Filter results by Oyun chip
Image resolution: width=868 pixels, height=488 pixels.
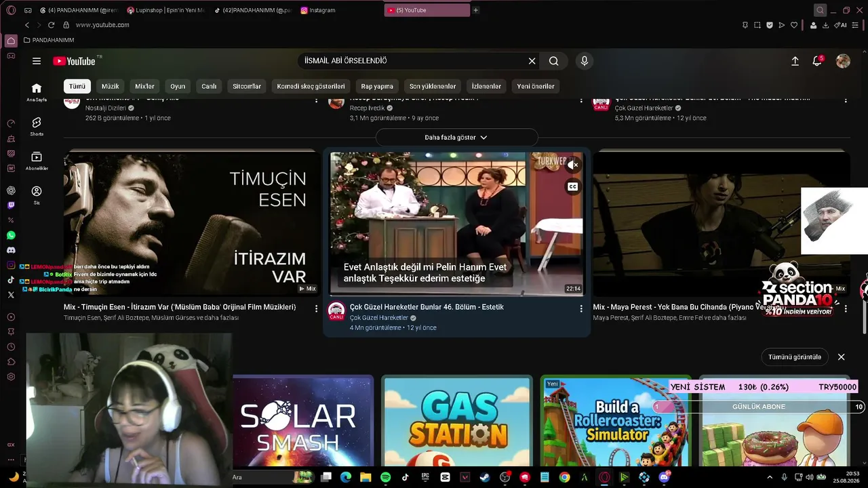pyautogui.click(x=178, y=86)
